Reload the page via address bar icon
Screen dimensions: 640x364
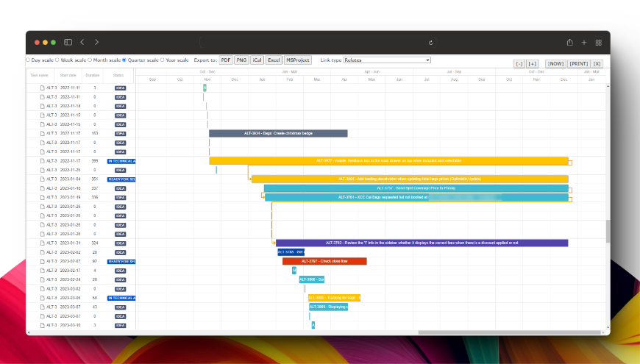click(x=430, y=43)
